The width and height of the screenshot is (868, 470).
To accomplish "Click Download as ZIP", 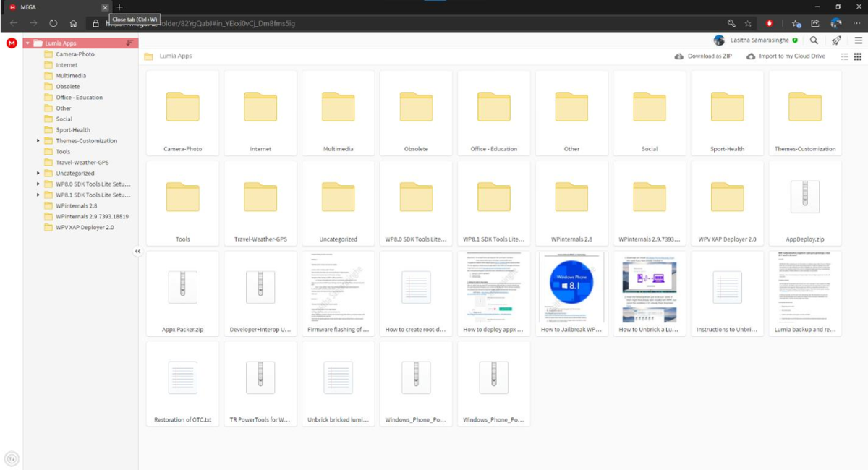I will click(704, 56).
